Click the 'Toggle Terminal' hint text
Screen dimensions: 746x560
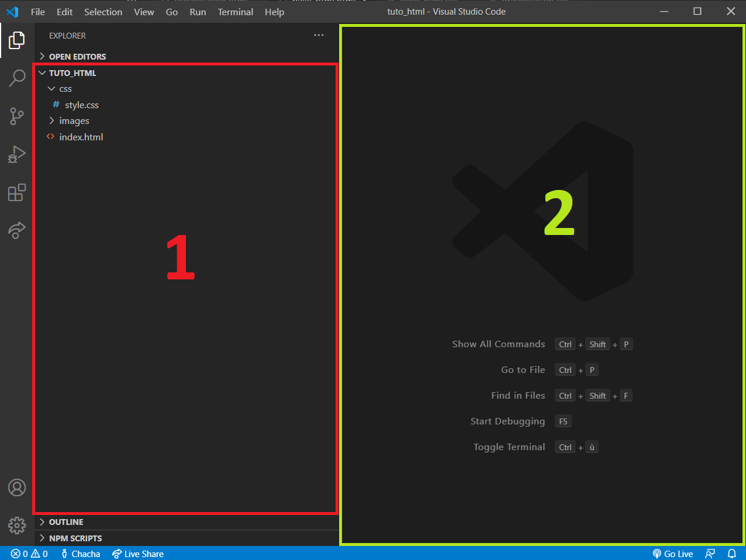(x=509, y=447)
